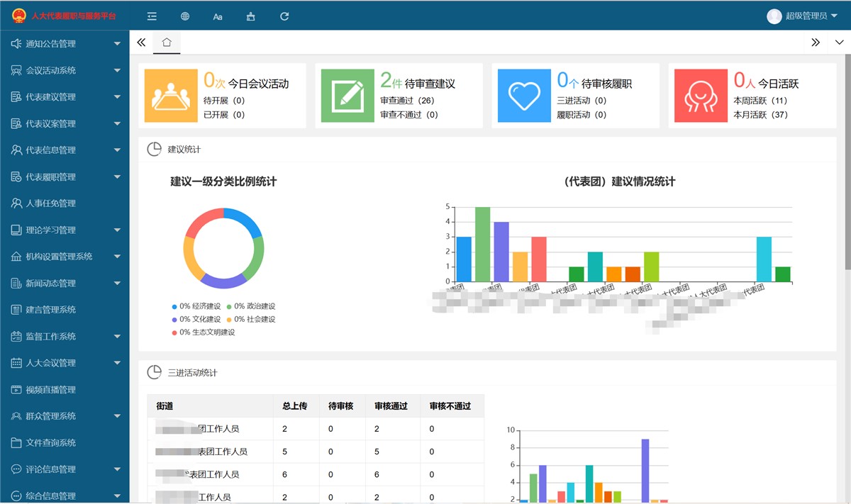The height and width of the screenshot is (504, 851).
Task: Refresh the page with the reload icon
Action: click(x=284, y=16)
